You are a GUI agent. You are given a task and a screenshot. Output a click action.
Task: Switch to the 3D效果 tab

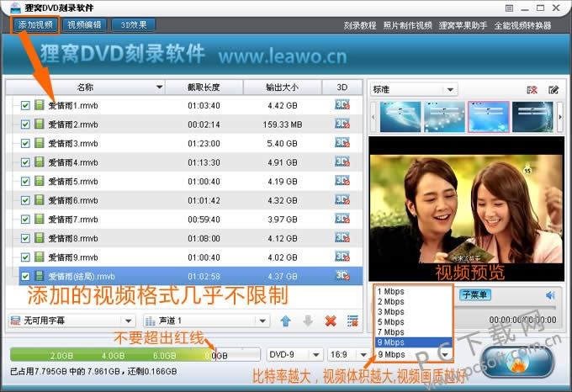click(133, 25)
